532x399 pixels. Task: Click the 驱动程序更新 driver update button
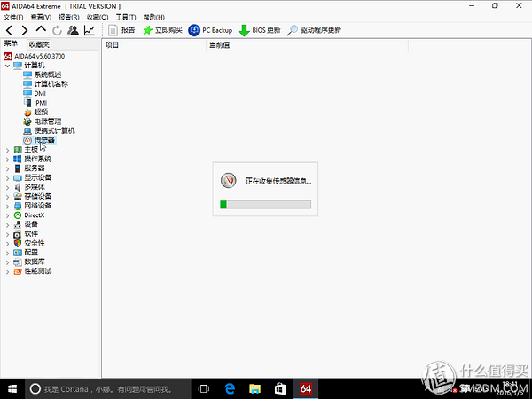[314, 30]
